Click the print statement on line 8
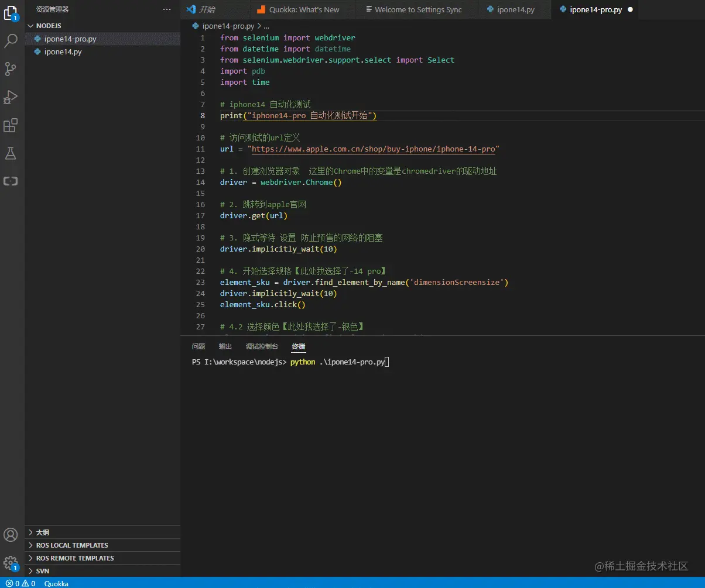Screen dimensions: 705x588 (x=299, y=116)
